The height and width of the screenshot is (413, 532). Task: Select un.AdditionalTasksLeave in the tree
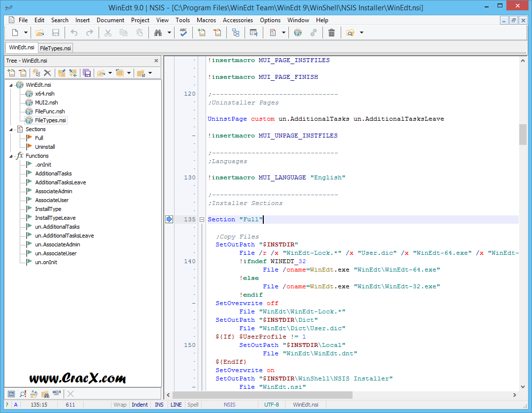[65, 236]
